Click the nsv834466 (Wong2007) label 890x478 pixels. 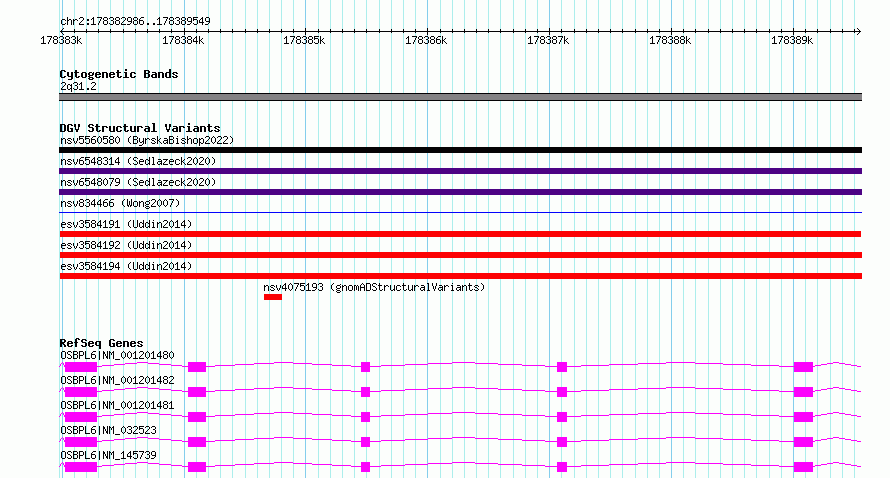pyautogui.click(x=120, y=203)
